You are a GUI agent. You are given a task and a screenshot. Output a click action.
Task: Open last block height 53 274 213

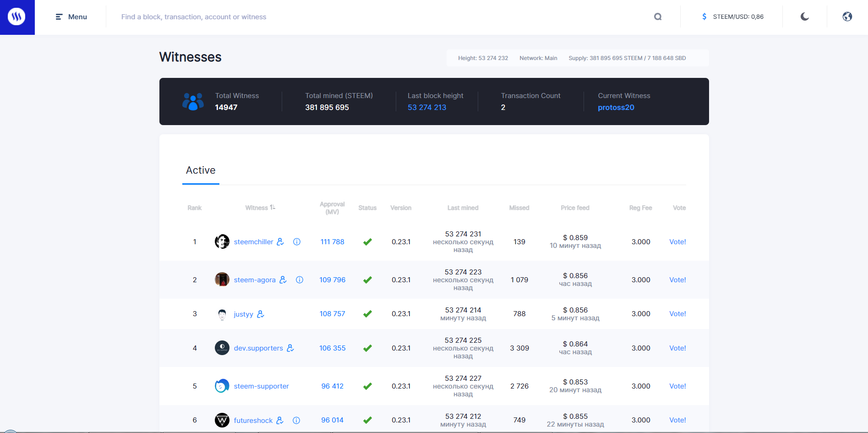click(x=427, y=108)
